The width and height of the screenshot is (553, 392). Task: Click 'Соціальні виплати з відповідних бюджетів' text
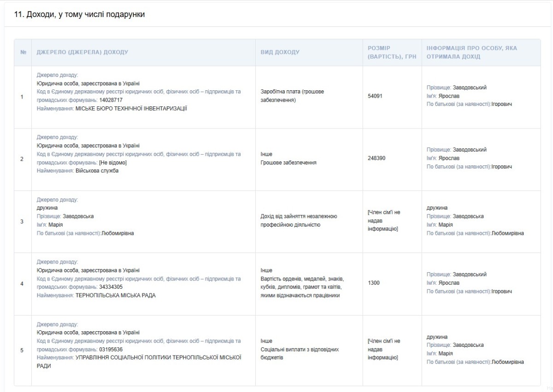[x=300, y=353]
